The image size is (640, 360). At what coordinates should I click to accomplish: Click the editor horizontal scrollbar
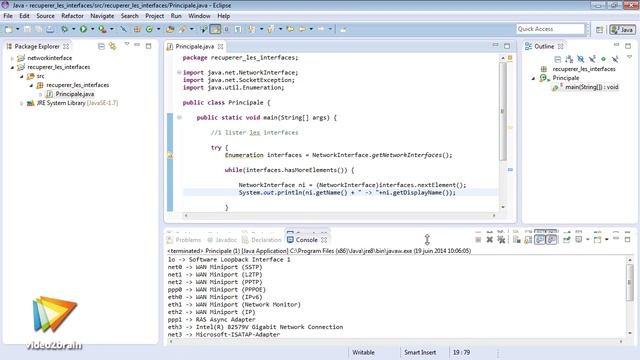[x=340, y=215]
